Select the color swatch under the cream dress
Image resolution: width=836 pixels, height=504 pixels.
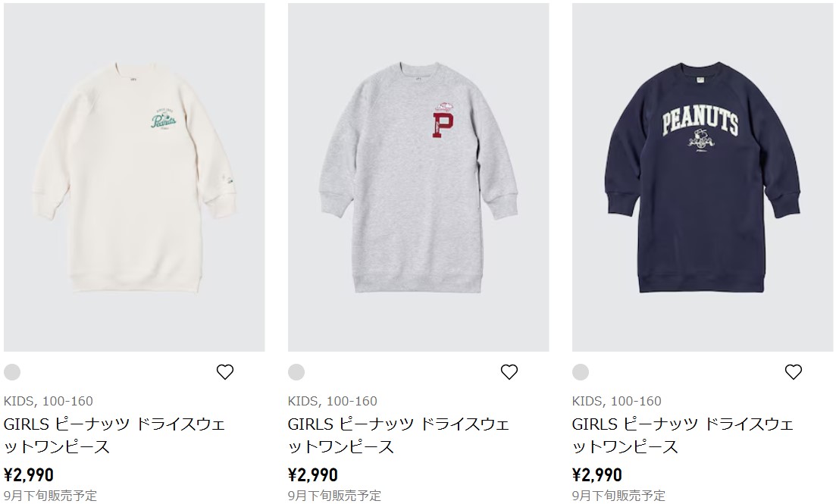coord(12,372)
